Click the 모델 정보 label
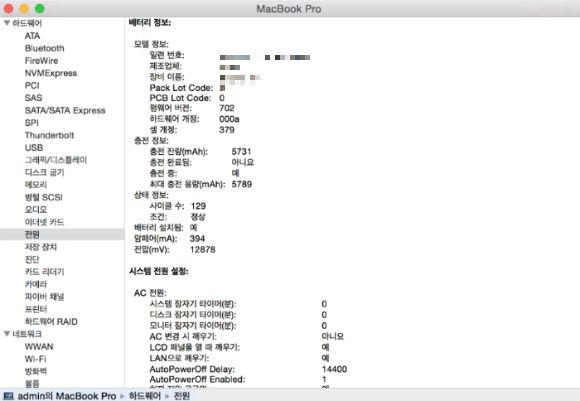 coord(151,44)
